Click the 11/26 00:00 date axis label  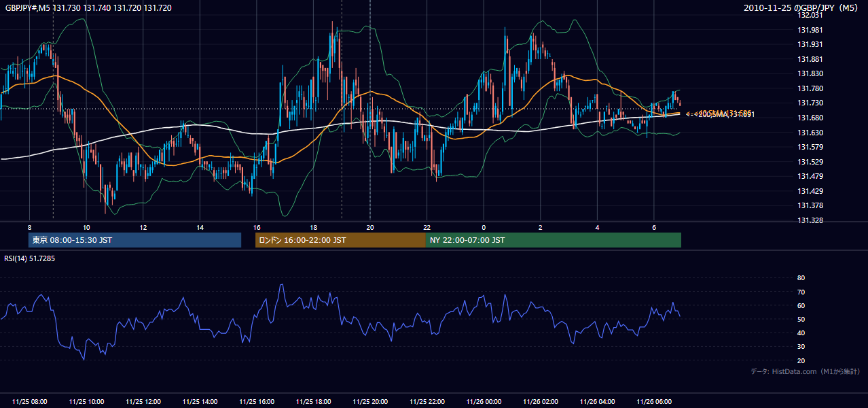tap(484, 401)
